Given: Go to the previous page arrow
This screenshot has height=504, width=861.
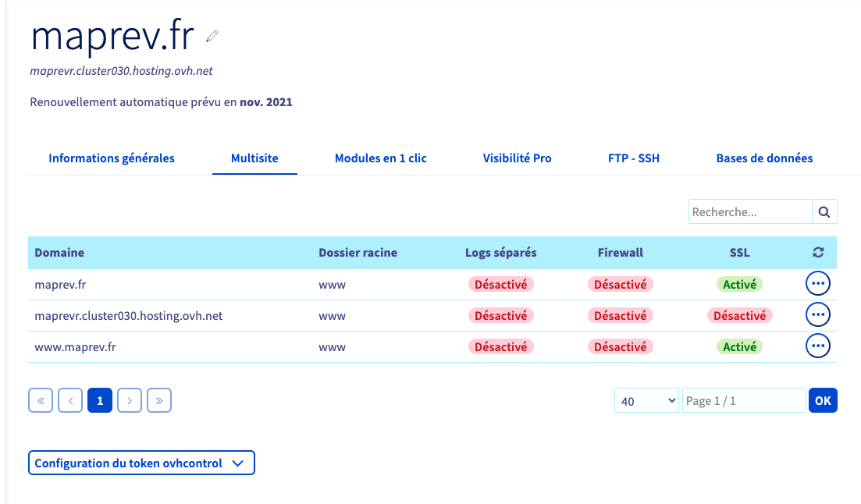Looking at the screenshot, I should (x=70, y=400).
